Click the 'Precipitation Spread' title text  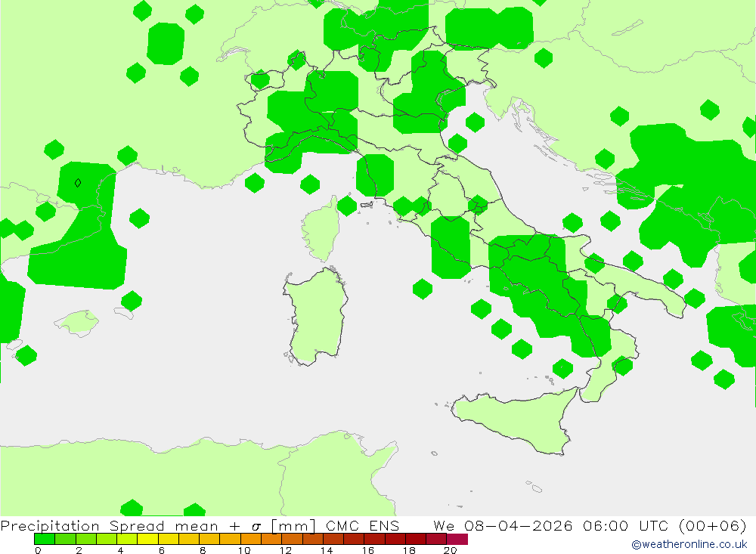[x=82, y=525]
